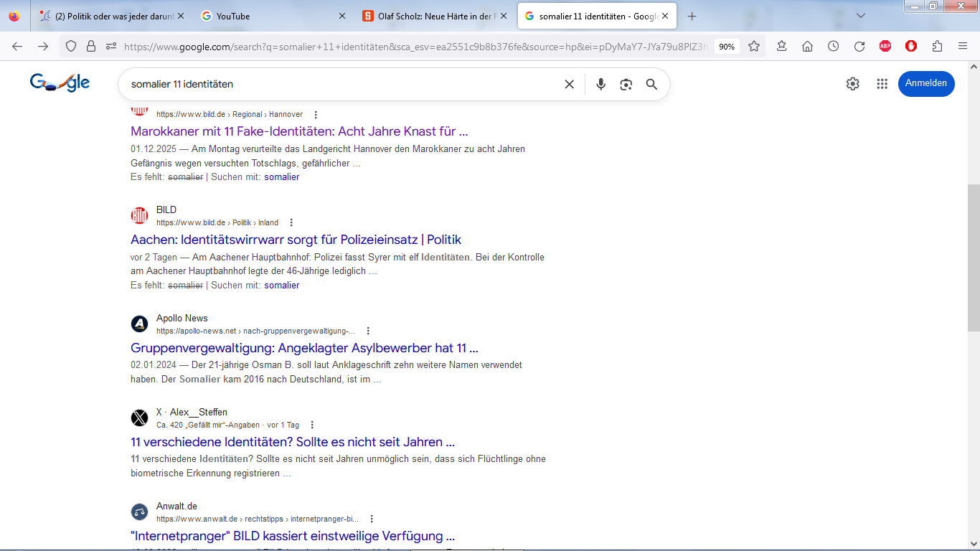Open browser history via clock icon
The height and width of the screenshot is (551, 980).
834,46
